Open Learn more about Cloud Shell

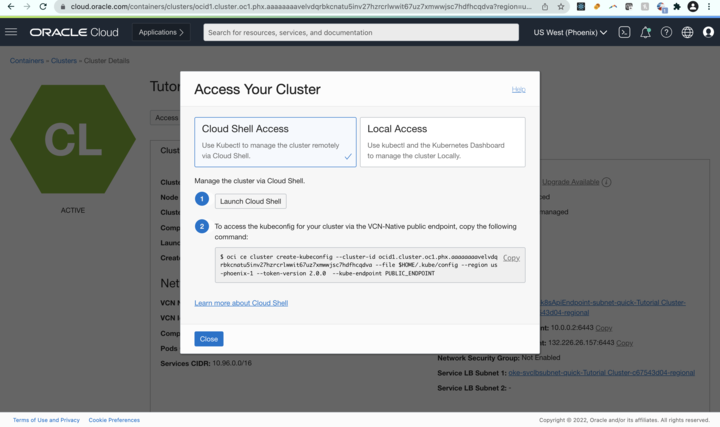[241, 303]
